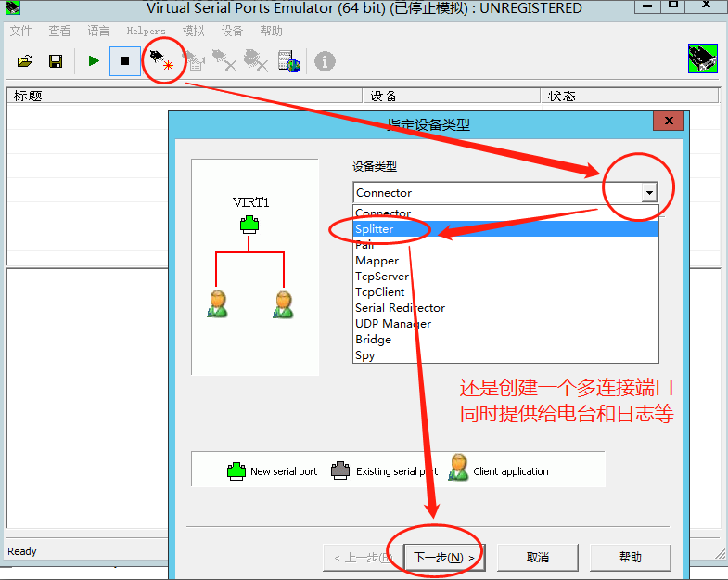Click the right client application figure
Screen dimensions: 728x580
[283, 304]
